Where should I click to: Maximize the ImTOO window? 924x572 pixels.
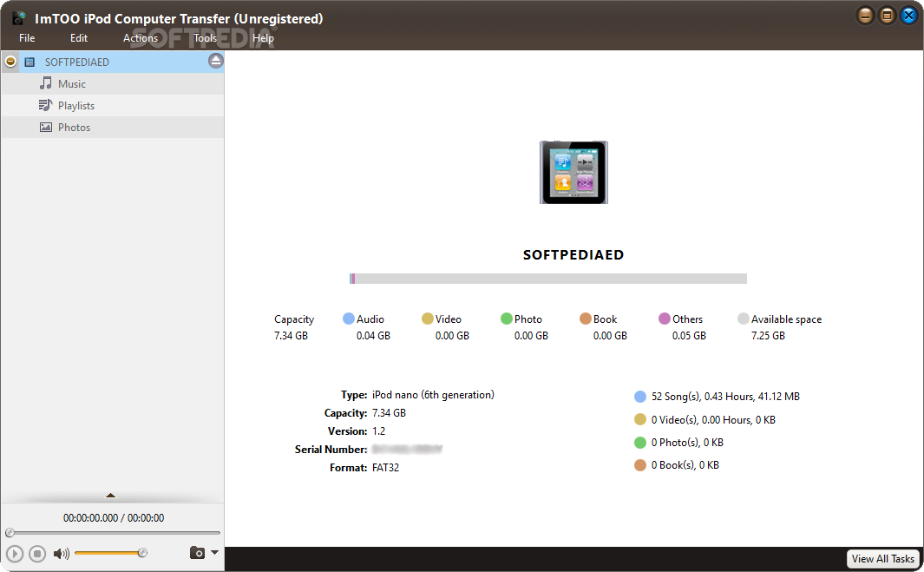(887, 16)
